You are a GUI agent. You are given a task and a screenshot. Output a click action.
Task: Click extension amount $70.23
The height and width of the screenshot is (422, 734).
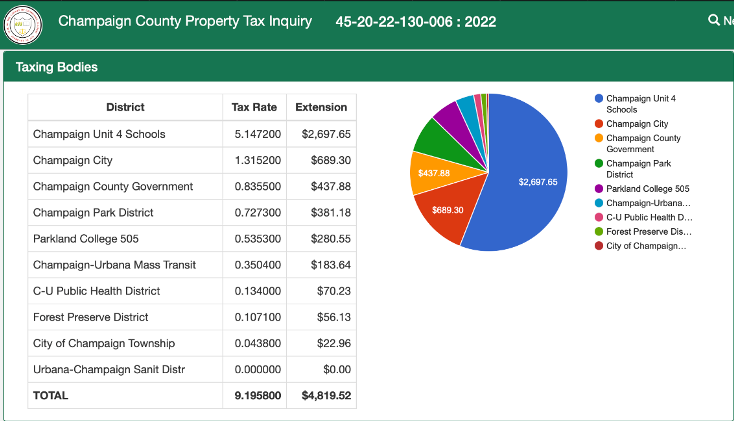334,291
